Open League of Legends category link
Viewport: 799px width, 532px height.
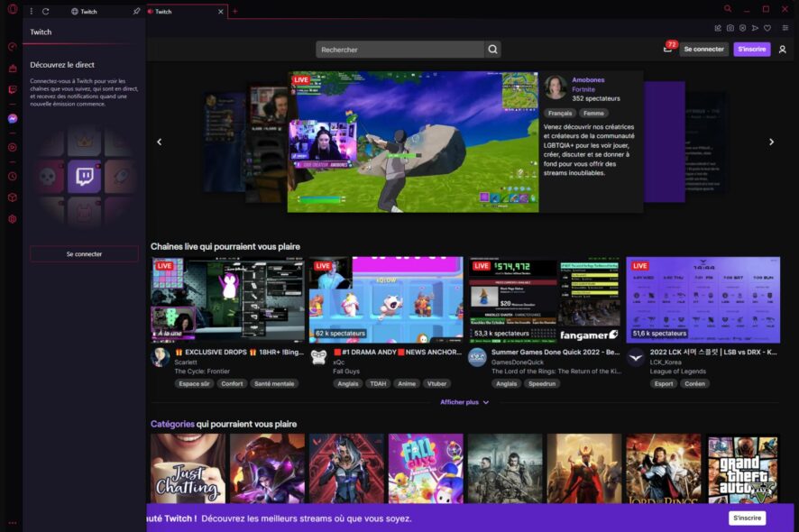(x=678, y=371)
